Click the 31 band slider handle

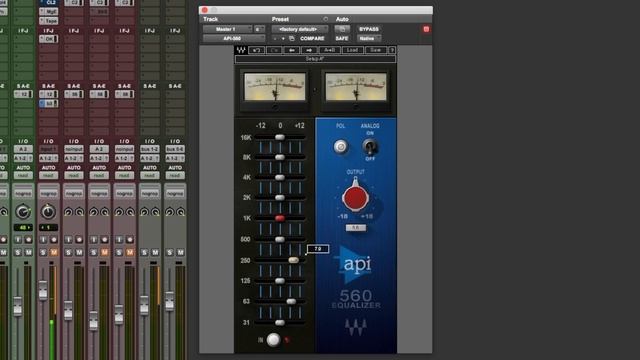pos(280,322)
